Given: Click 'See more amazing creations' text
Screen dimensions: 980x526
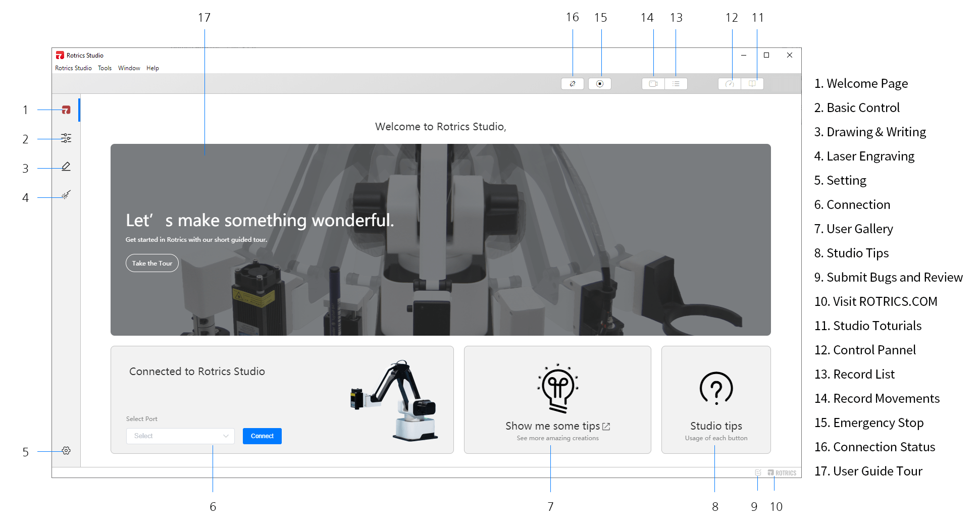Looking at the screenshot, I should point(557,438).
